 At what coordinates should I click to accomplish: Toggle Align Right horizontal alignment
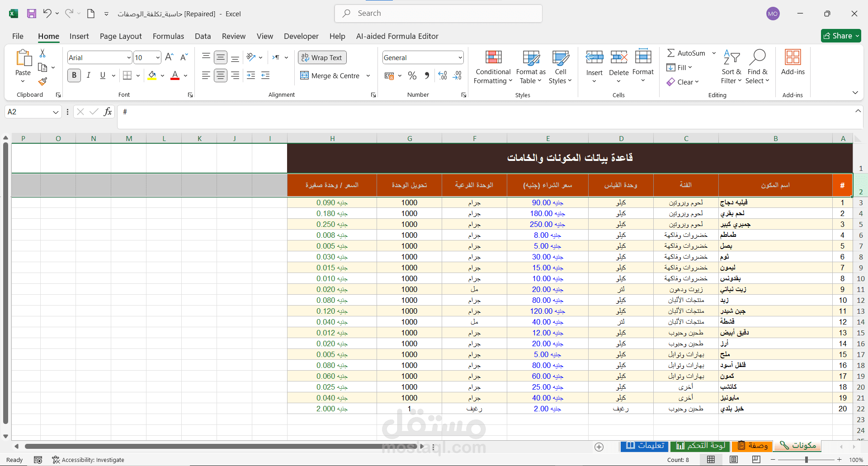[235, 75]
